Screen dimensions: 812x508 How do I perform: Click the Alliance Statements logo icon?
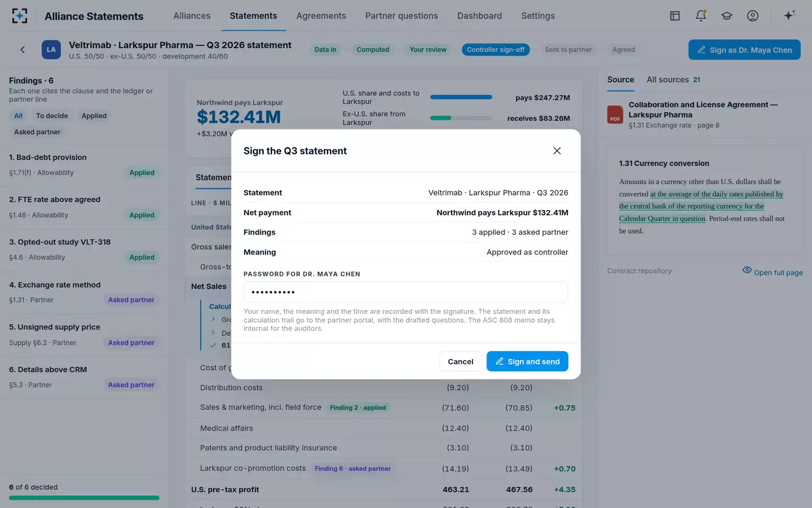20,16
